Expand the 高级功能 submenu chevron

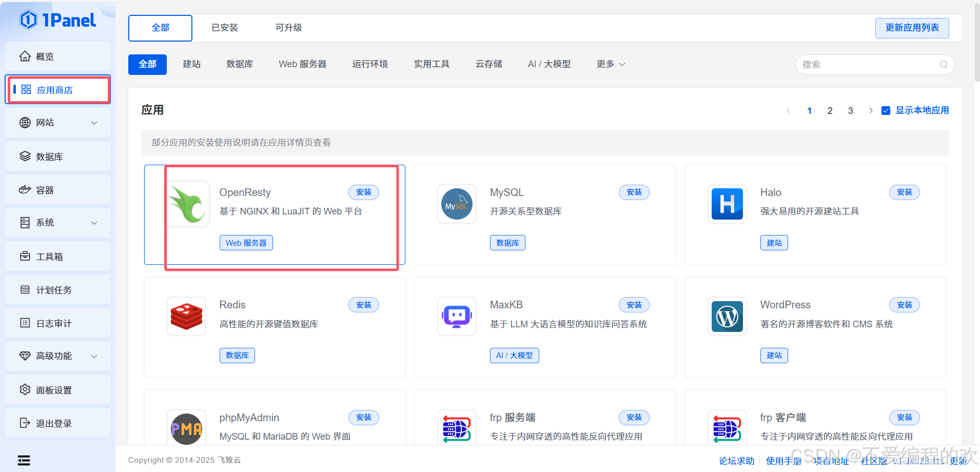click(94, 356)
